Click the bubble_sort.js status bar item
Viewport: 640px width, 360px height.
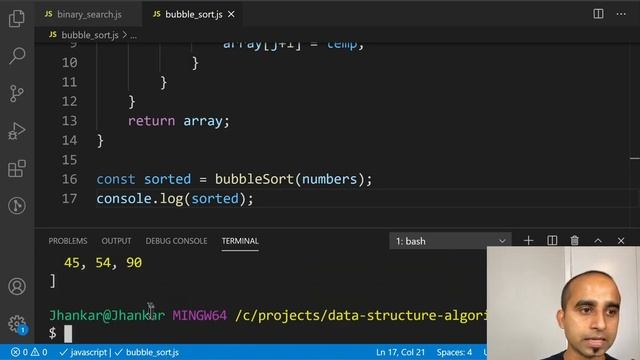click(147, 352)
